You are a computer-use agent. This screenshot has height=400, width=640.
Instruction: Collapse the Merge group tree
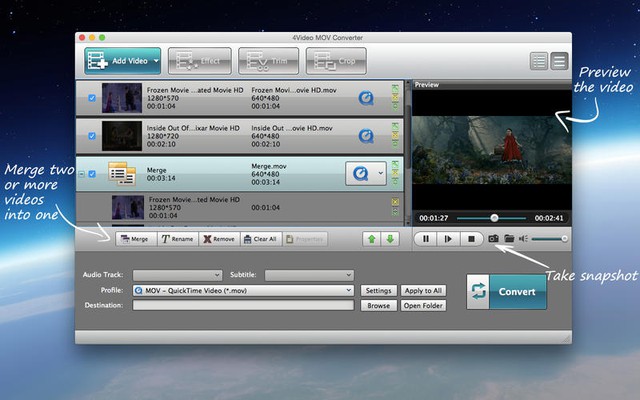pyautogui.click(x=82, y=173)
